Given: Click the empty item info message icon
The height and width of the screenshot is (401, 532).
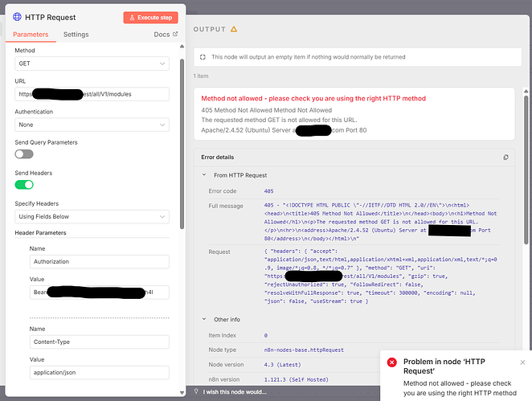Looking at the screenshot, I should pyautogui.click(x=203, y=57).
